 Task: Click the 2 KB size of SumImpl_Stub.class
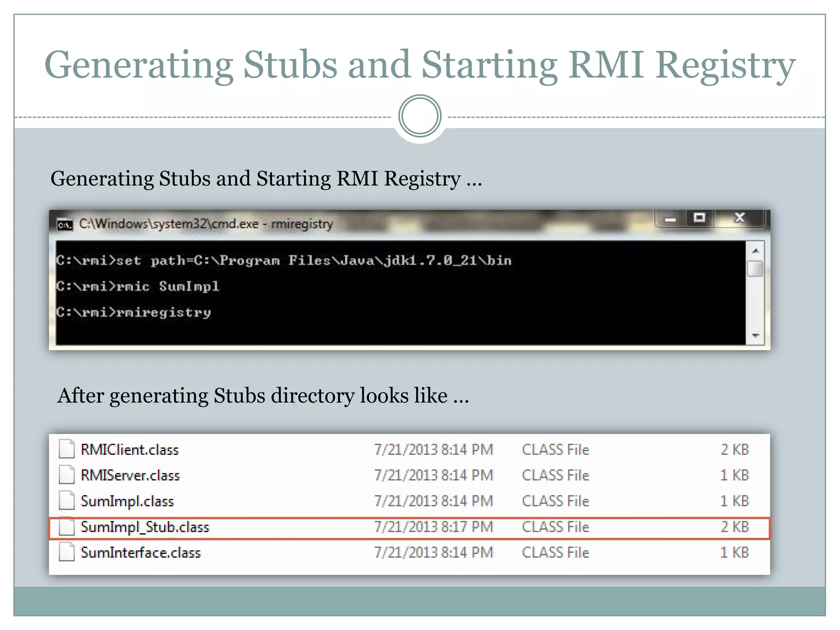(x=735, y=527)
